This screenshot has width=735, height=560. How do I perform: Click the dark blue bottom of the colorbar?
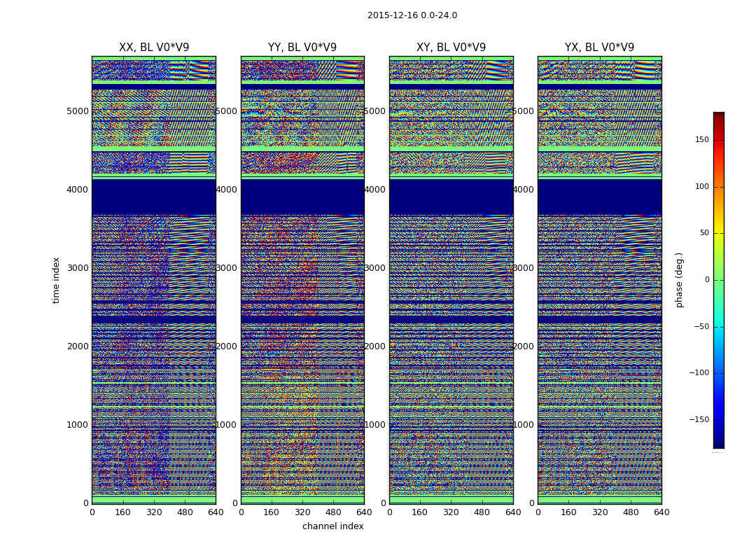coord(718,444)
